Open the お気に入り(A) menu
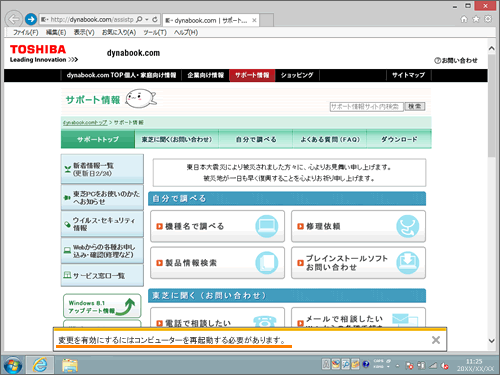Viewport: 500px width, 375px height. [x=119, y=32]
